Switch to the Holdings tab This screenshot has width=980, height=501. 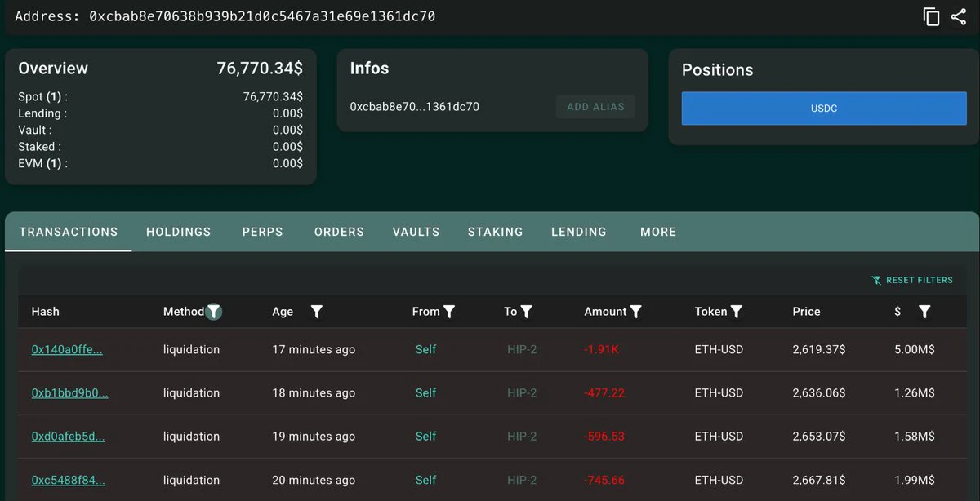(179, 232)
